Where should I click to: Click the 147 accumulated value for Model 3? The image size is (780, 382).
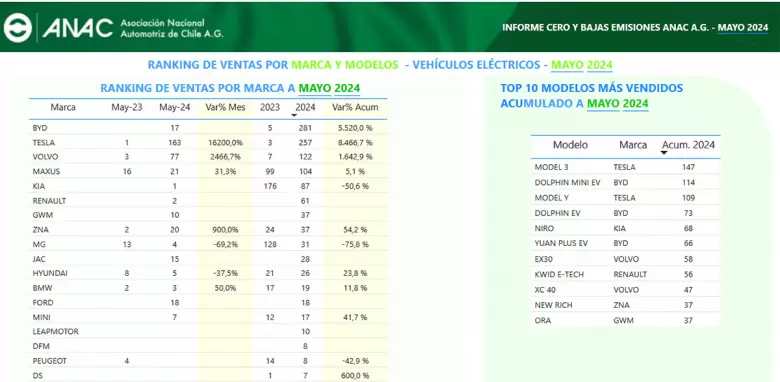pyautogui.click(x=688, y=167)
